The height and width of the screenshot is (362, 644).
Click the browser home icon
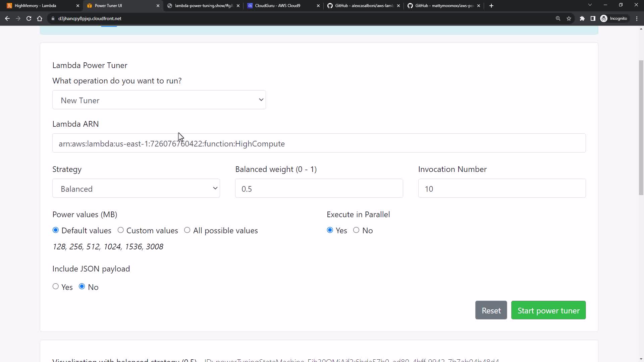click(x=40, y=18)
